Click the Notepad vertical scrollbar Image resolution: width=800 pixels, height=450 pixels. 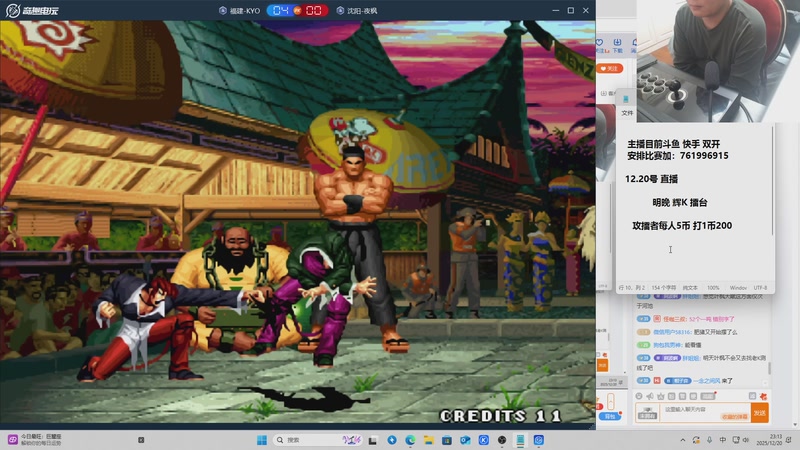[772, 181]
